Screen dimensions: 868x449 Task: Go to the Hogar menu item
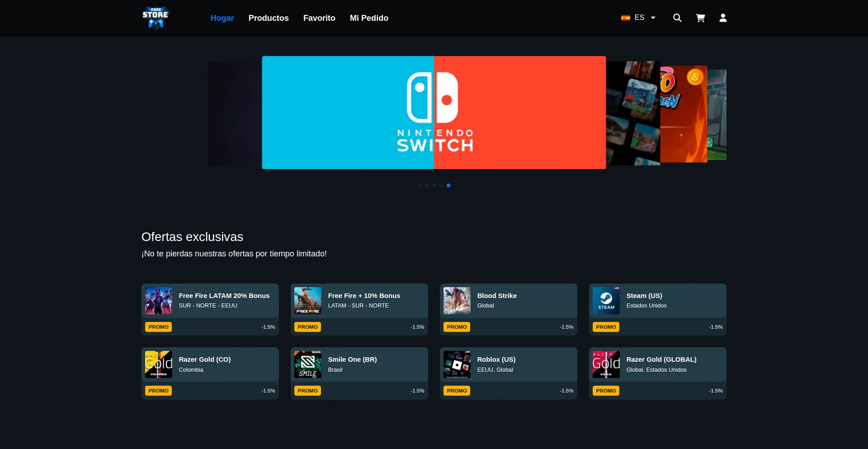(222, 18)
